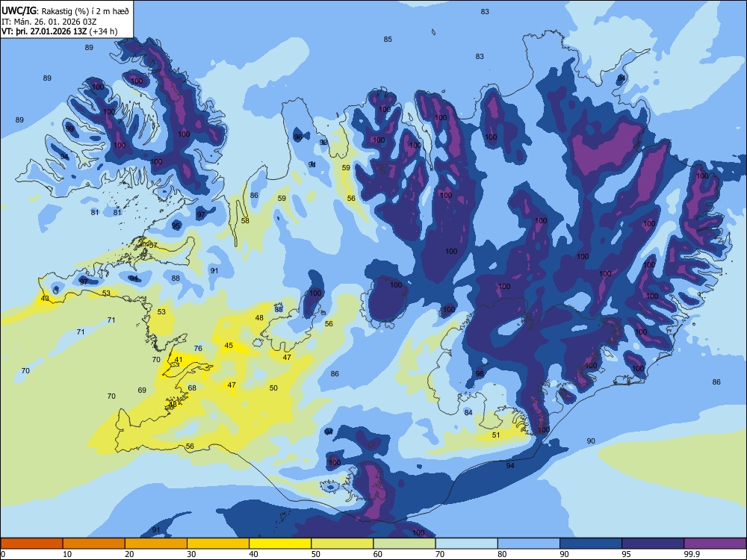Click the dark blue 90–95 legend swatch
This screenshot has width=747, height=560.
pyautogui.click(x=591, y=544)
